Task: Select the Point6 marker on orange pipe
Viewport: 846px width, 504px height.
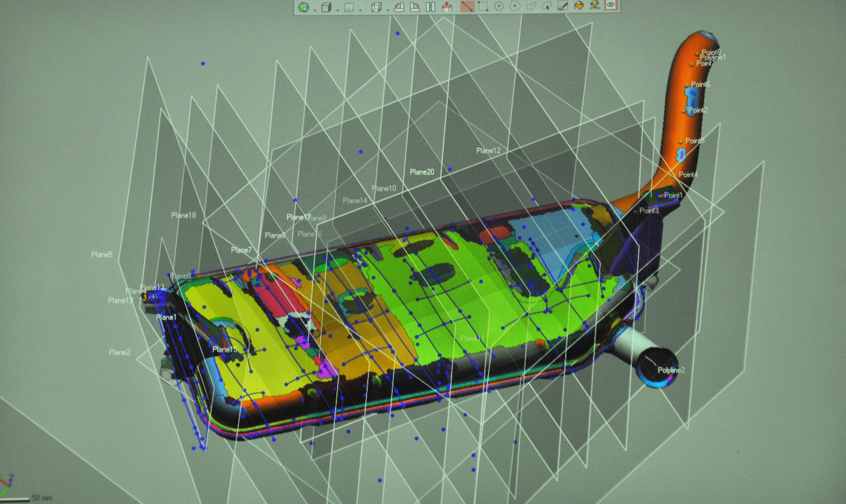Action: 687,85
